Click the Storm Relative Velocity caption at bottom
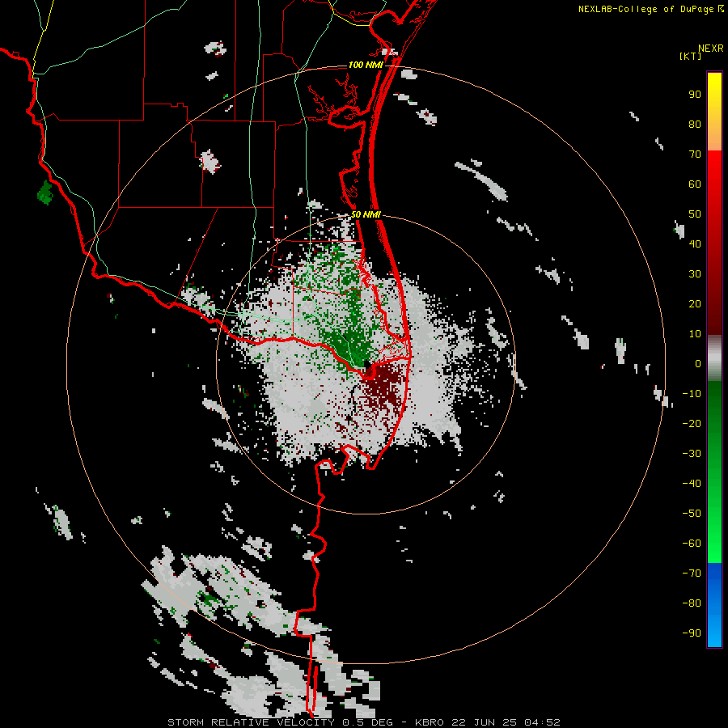 point(363,722)
